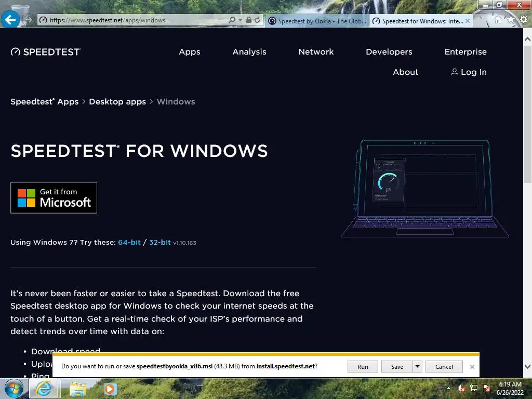The image size is (532, 399).
Task: Download the 64-bit version
Action: [129, 242]
